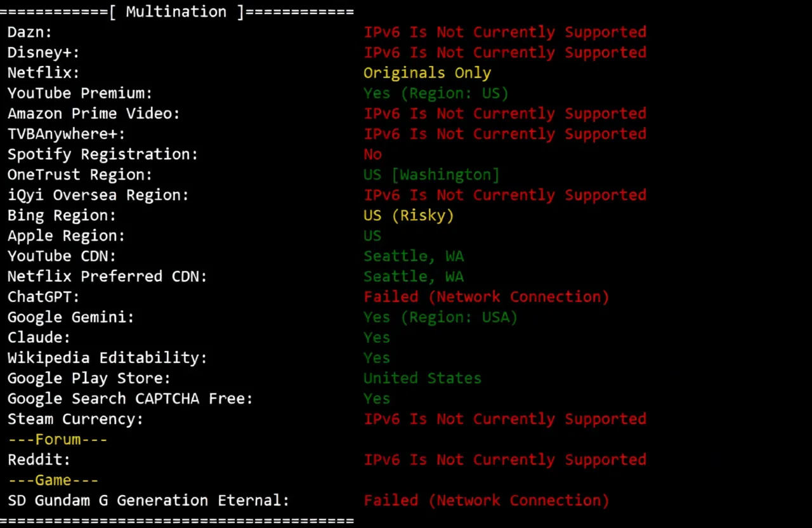Viewport: 812px width, 528px height.
Task: Click the ChatGPT 'Failed (Network Connection)' result
Action: click(x=486, y=296)
